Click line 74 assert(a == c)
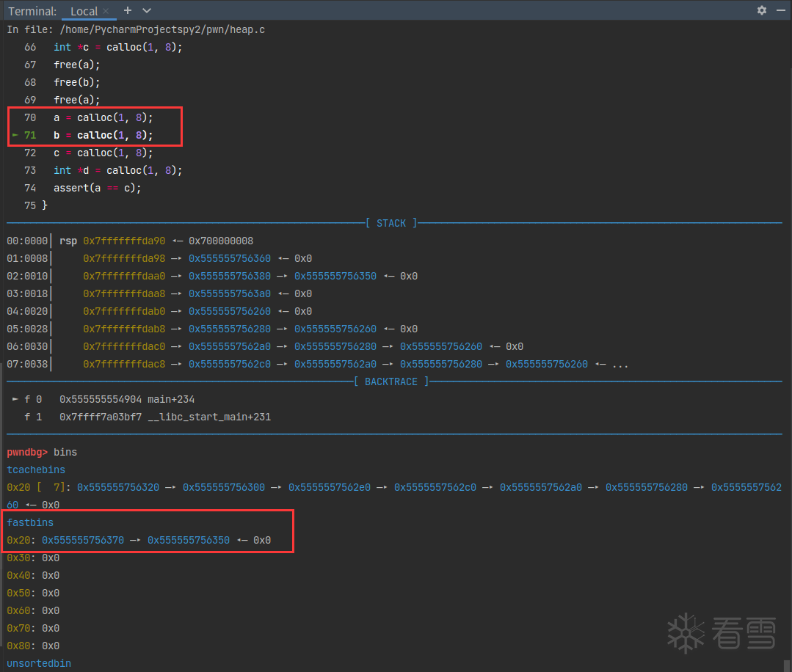792x672 pixels. pos(98,188)
